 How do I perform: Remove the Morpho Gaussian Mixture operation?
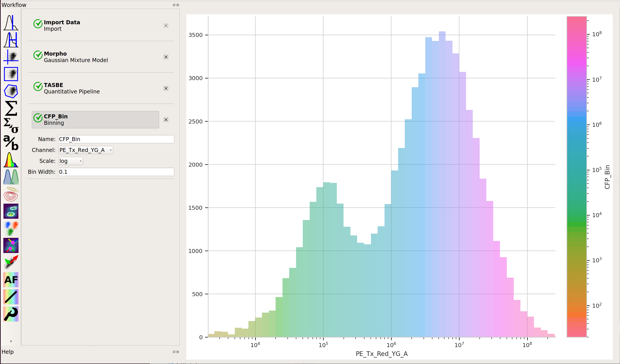pos(166,57)
